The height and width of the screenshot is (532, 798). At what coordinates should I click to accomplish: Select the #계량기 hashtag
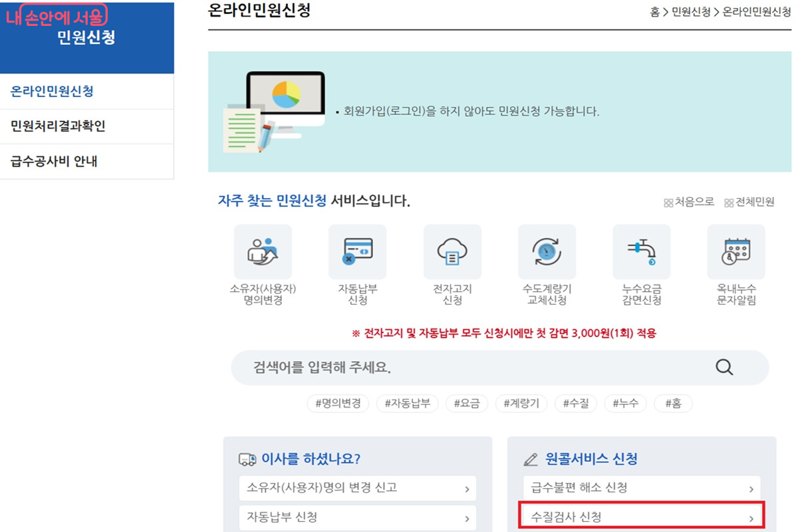click(521, 403)
